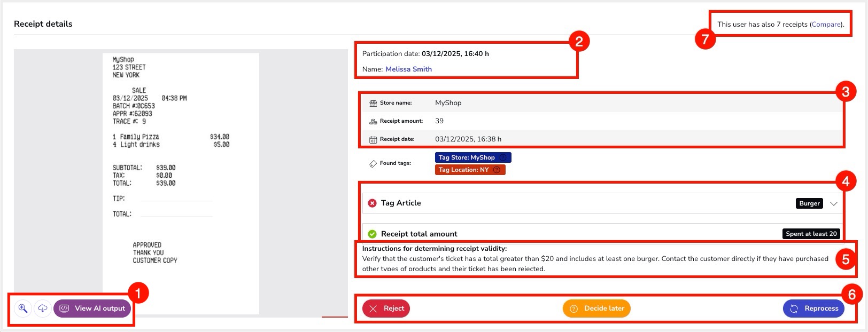Reprocess the receipt
Screen dimensions: 868x332
coord(813,309)
